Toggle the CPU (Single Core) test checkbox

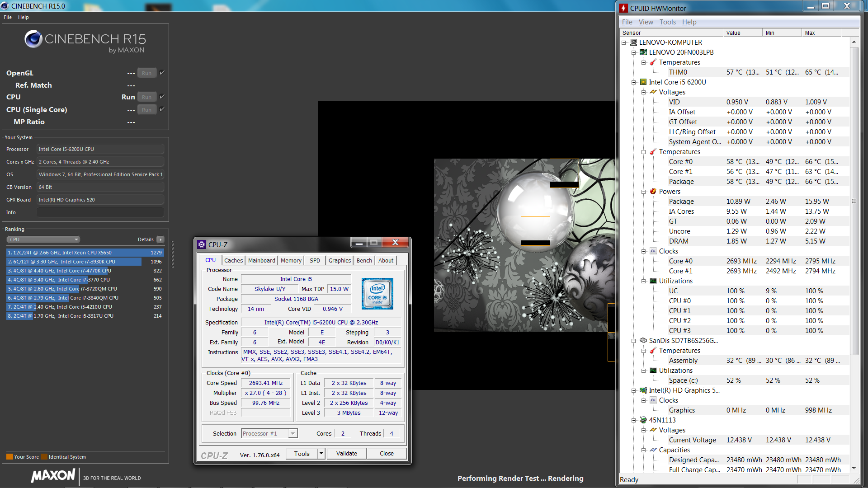pos(162,109)
